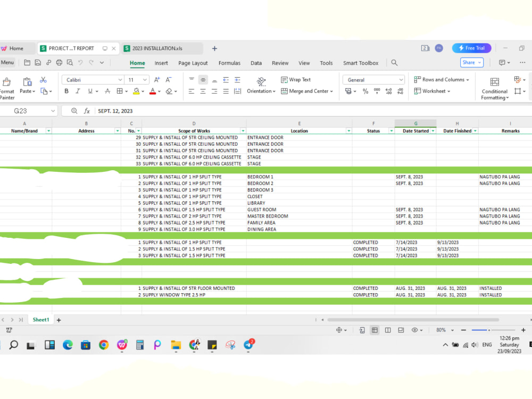This screenshot has width=532, height=399.
Task: Toggle italic formatting
Action: tap(78, 91)
